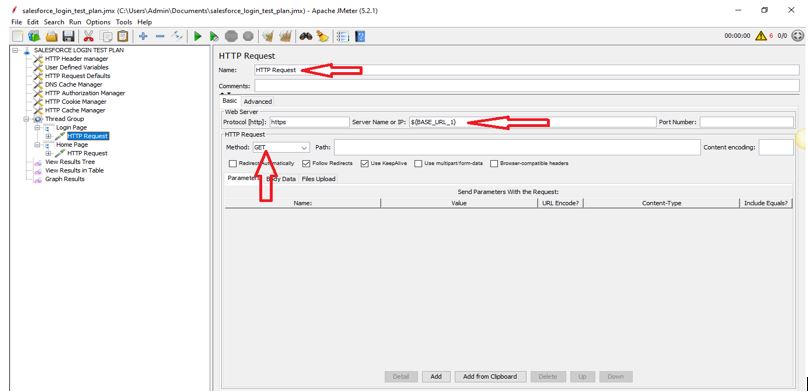This screenshot has width=808, height=392.
Task: Start test with no pauses icon
Action: click(214, 36)
